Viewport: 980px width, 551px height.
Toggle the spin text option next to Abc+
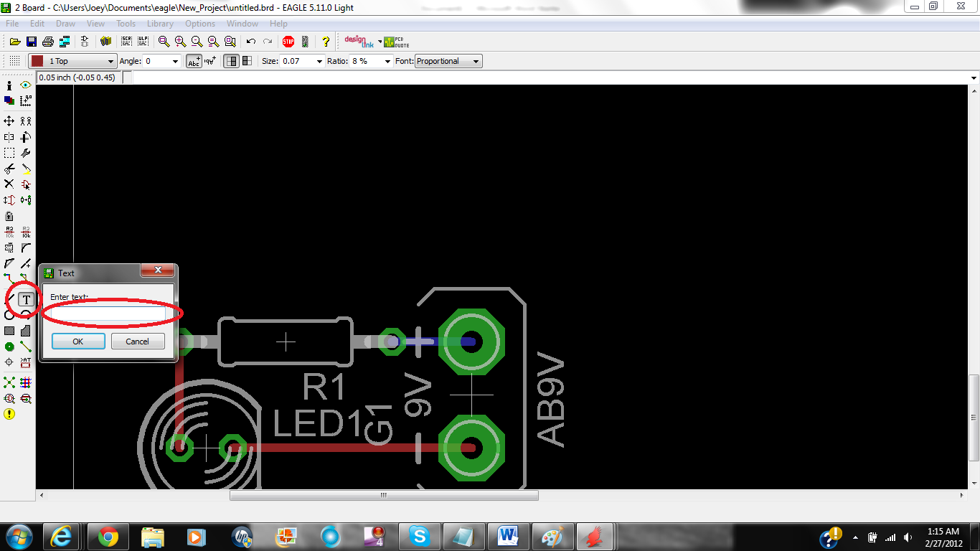coord(210,61)
